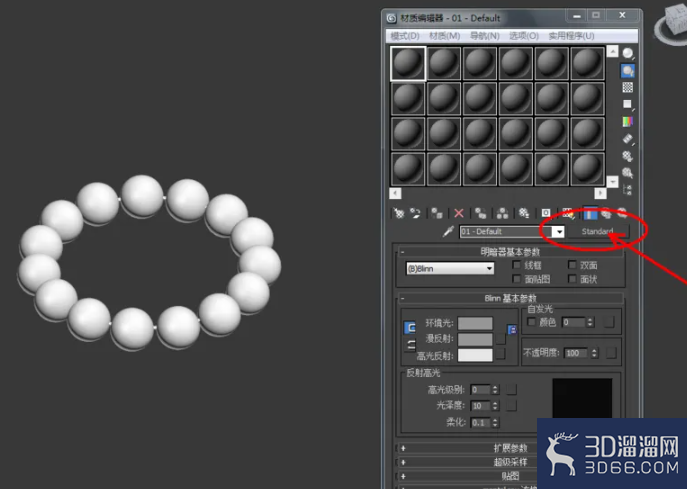Check the 自发光 颜色 checkbox
687x489 pixels.
tap(531, 322)
